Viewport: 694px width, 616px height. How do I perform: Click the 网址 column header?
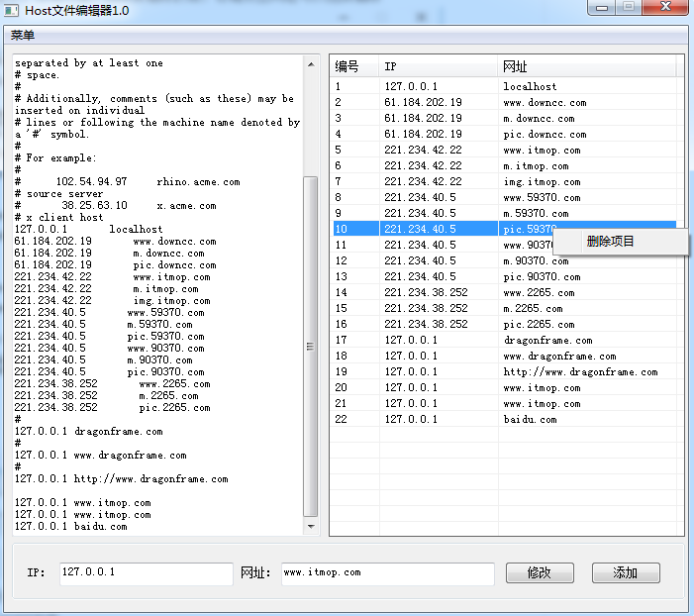tap(586, 66)
